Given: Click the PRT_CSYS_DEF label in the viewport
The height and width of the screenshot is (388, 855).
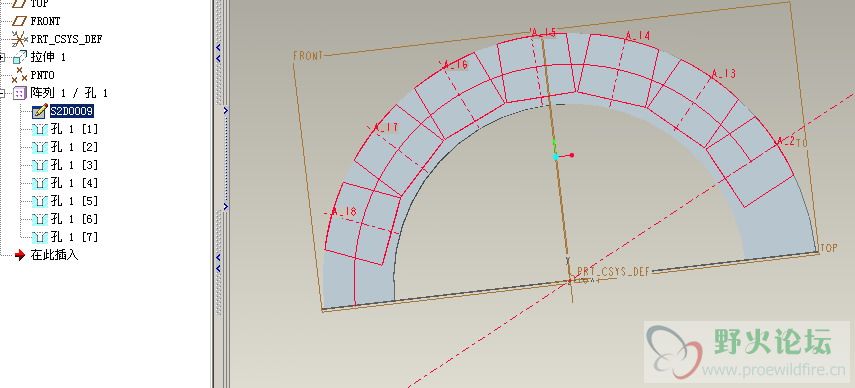Looking at the screenshot, I should click(x=613, y=271).
